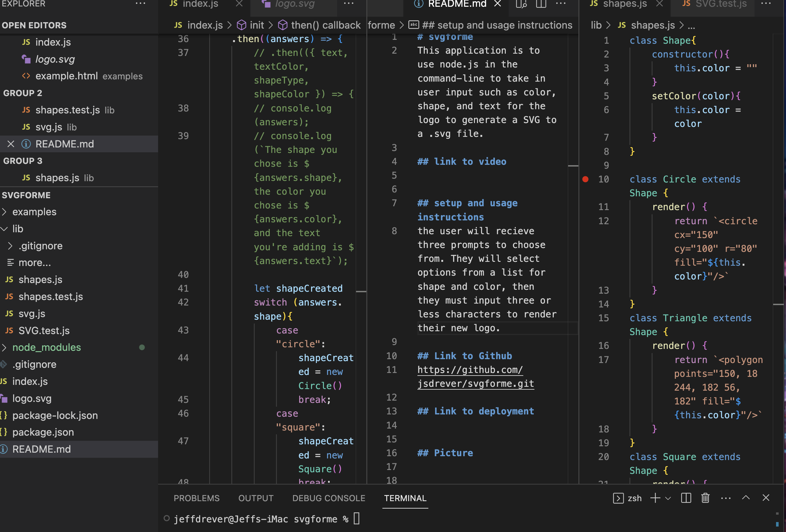Close README.md in open editors list
Image resolution: width=786 pixels, height=532 pixels.
pos(11,144)
